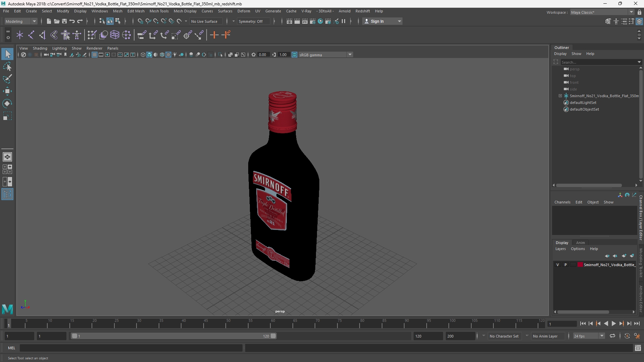
Task: Click the play backwards button
Action: (606, 323)
